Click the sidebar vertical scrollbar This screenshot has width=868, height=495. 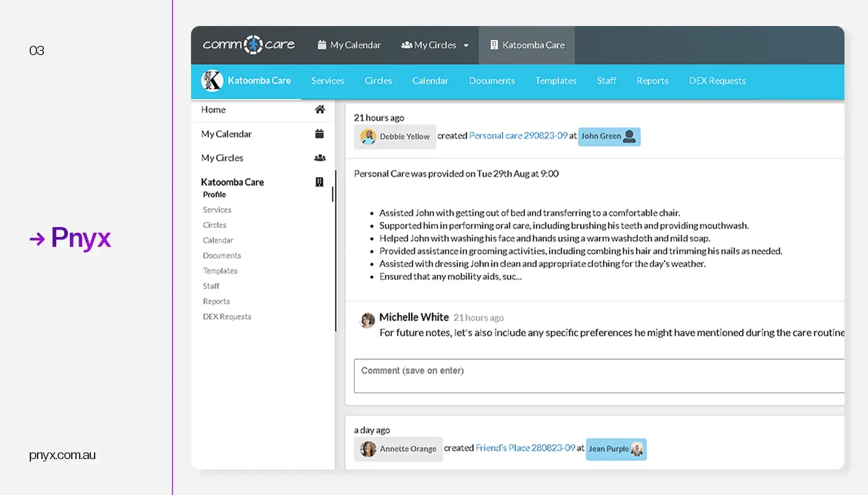tap(336, 251)
